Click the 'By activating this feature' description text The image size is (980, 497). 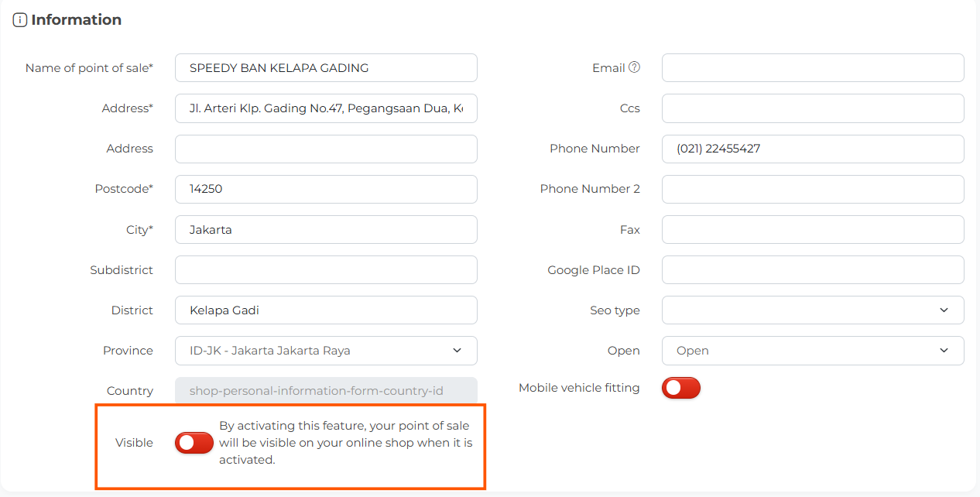345,443
